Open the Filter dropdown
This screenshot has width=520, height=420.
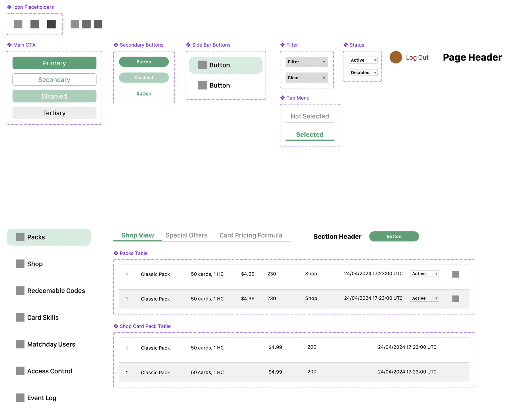307,62
